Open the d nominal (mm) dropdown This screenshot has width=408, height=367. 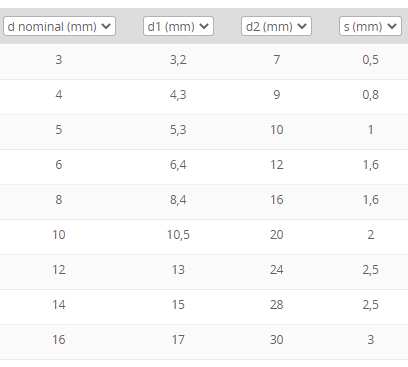[59, 26]
